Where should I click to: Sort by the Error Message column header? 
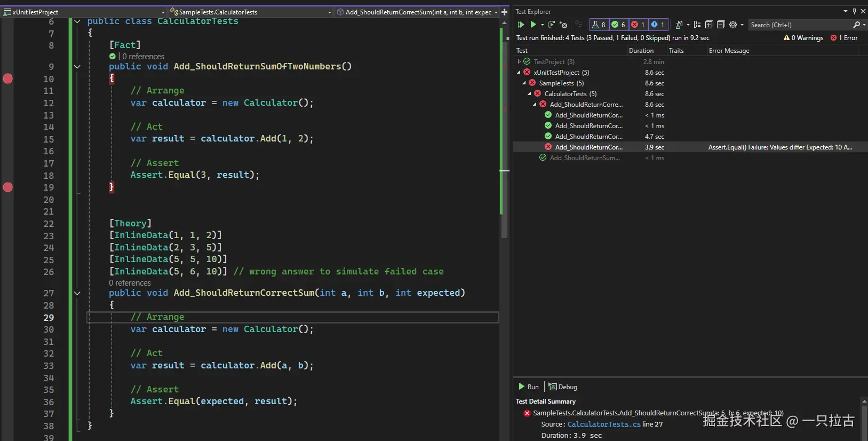(783, 51)
